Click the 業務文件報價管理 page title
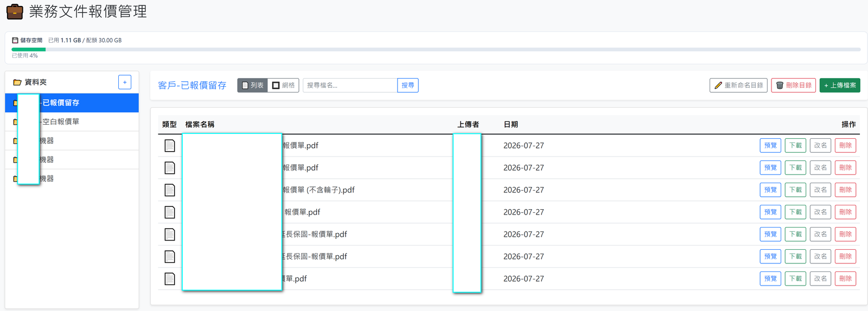The width and height of the screenshot is (868, 311). click(x=88, y=11)
